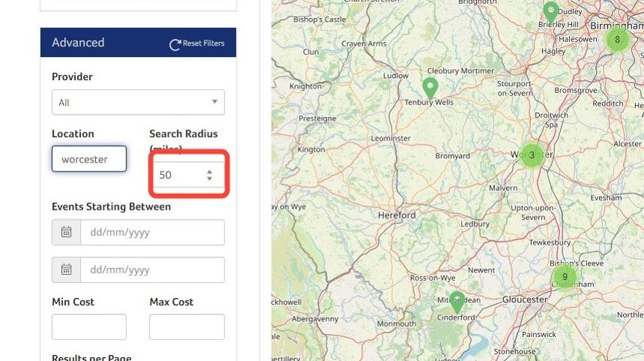The width and height of the screenshot is (644, 361).
Task: Click the Bishop's Castle label on the map
Action: (320, 19)
